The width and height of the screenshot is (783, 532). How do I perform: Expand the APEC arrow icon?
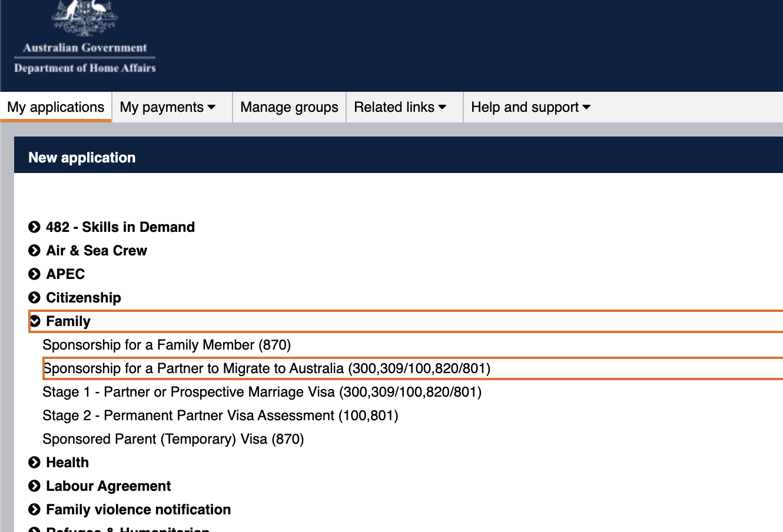click(34, 274)
